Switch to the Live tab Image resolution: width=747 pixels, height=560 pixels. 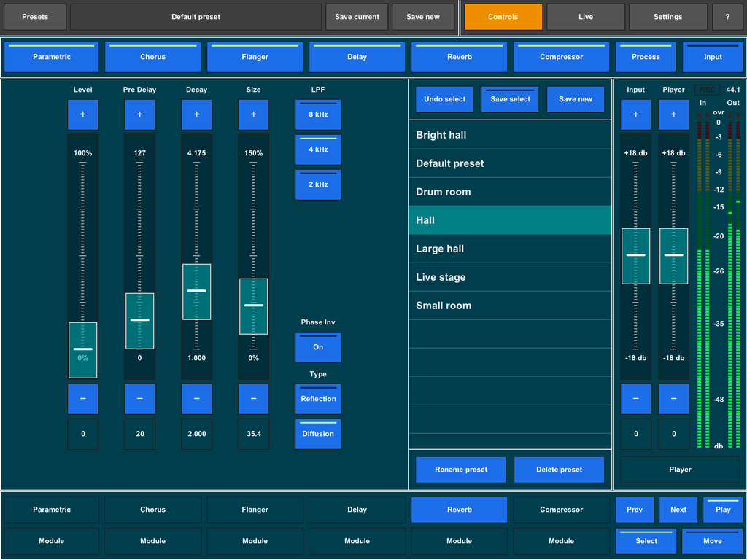tap(585, 16)
